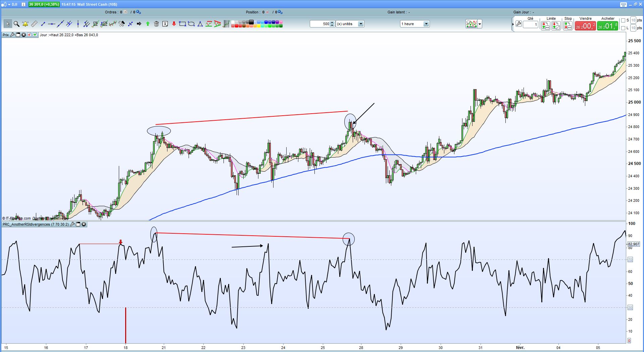Screen dimensions: 644x352
Task: Create a price alert with the bell
Action: pos(25,24)
